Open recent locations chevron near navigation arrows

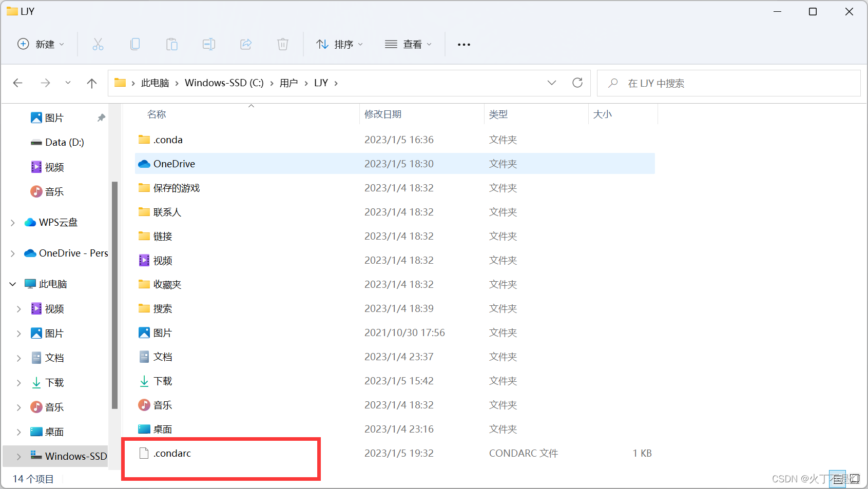[x=68, y=83]
